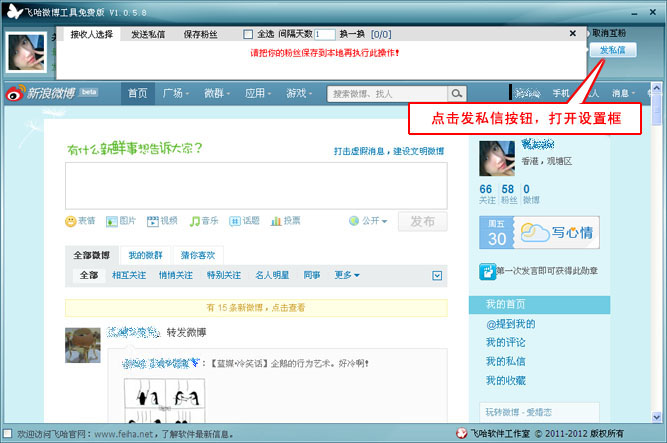Viewport: 667px width, 443px height.
Task: Click the 58 粉丝 count
Action: 509,194
